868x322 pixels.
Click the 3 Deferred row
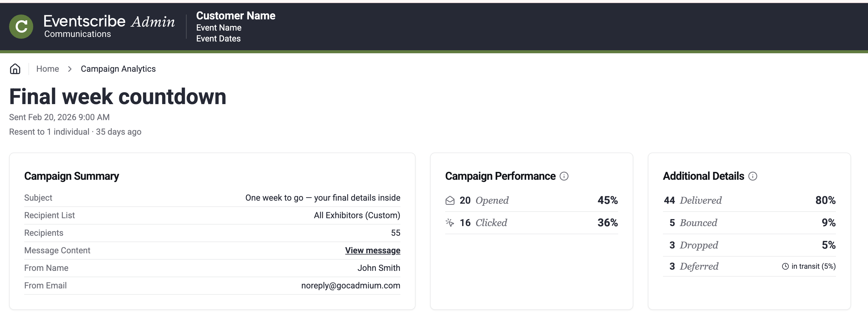[x=749, y=266]
